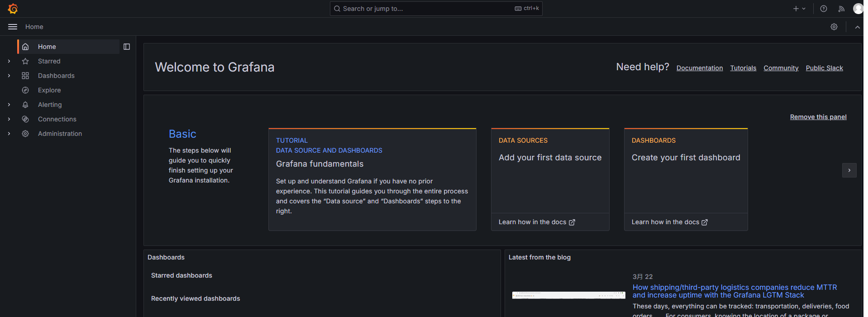Image resolution: width=868 pixels, height=317 pixels.
Task: Open the dashboard settings gear icon
Action: (834, 27)
